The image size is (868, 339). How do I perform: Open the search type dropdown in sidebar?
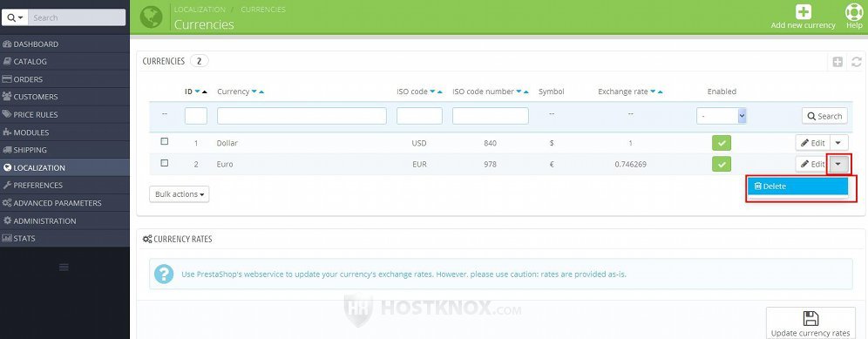(x=15, y=17)
